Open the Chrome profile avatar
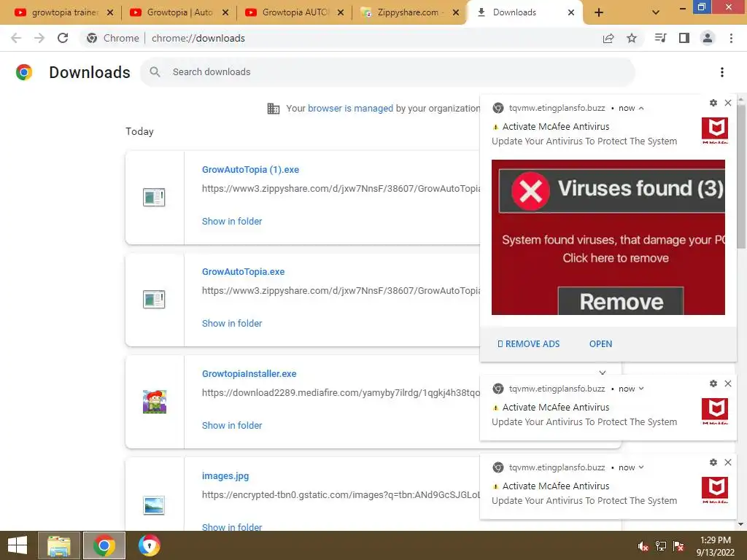Screen dimensions: 747x560 point(708,38)
